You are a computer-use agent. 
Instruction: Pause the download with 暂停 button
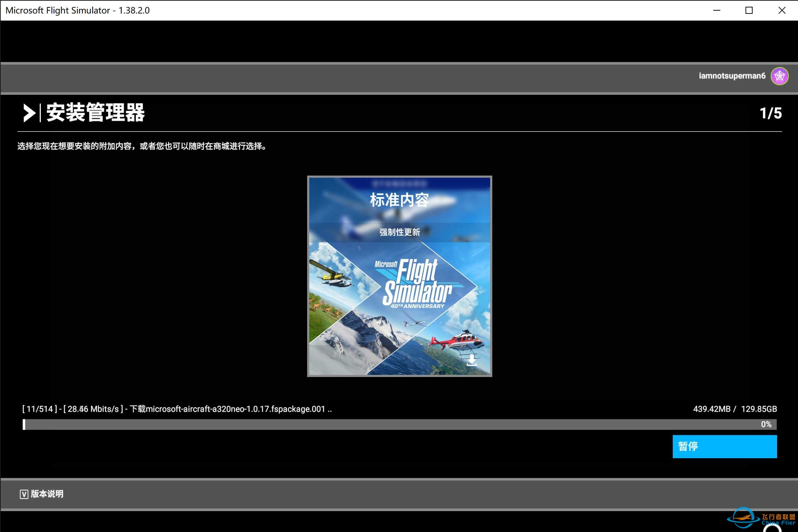pos(724,446)
